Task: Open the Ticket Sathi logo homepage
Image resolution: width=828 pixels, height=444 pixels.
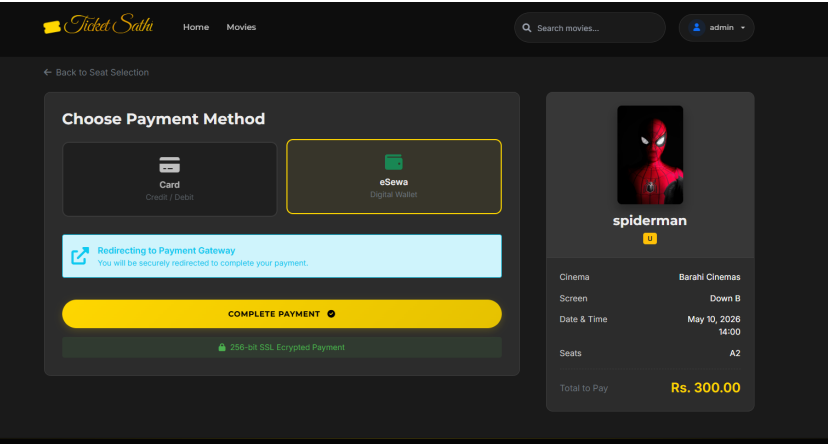Action: [98, 25]
